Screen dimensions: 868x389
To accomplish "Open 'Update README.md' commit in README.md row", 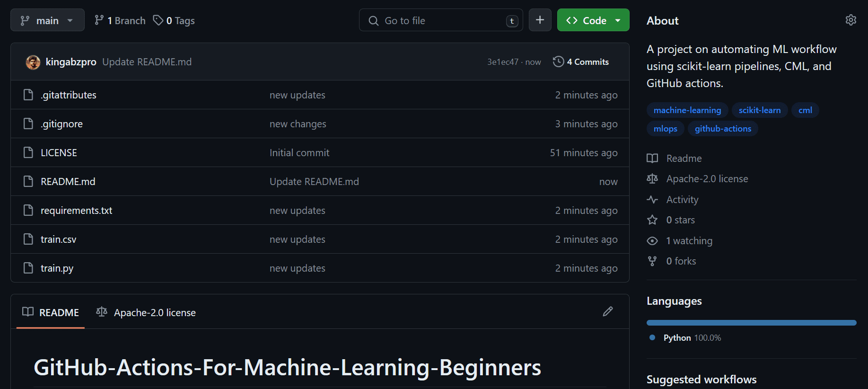I will [x=314, y=182].
